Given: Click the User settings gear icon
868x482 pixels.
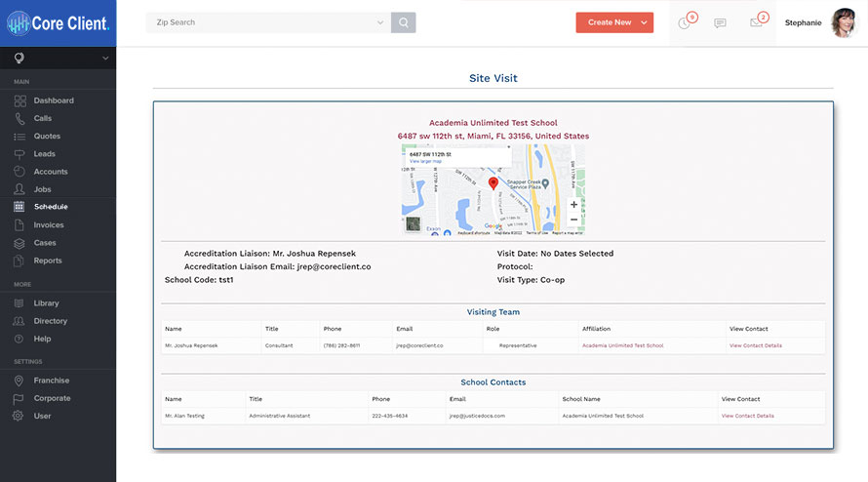Looking at the screenshot, I should click(20, 416).
